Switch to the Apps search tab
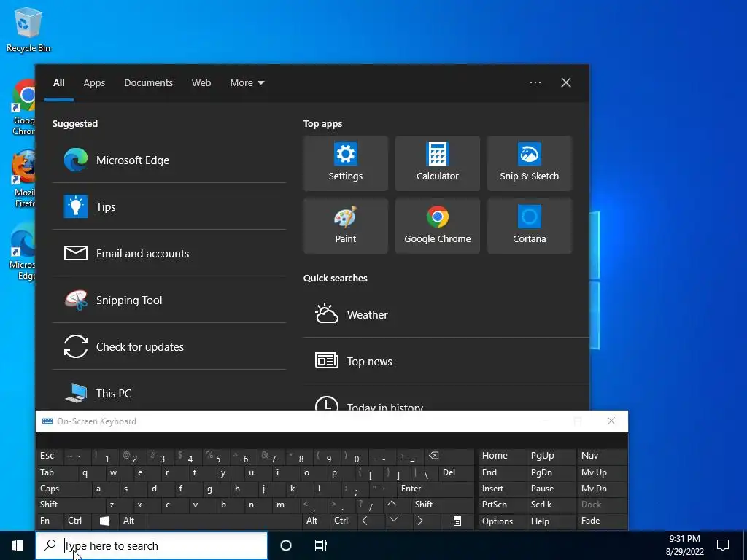Image resolution: width=747 pixels, height=560 pixels. click(94, 83)
